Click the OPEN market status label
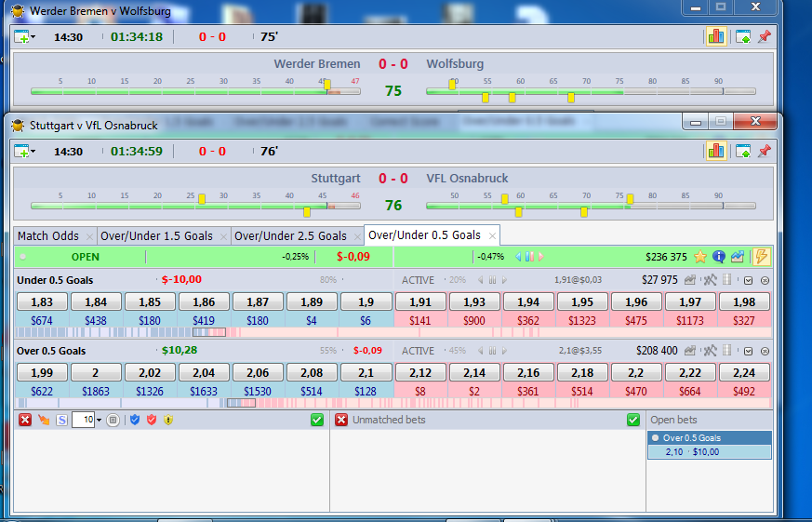This screenshot has height=522, width=812. tap(86, 258)
